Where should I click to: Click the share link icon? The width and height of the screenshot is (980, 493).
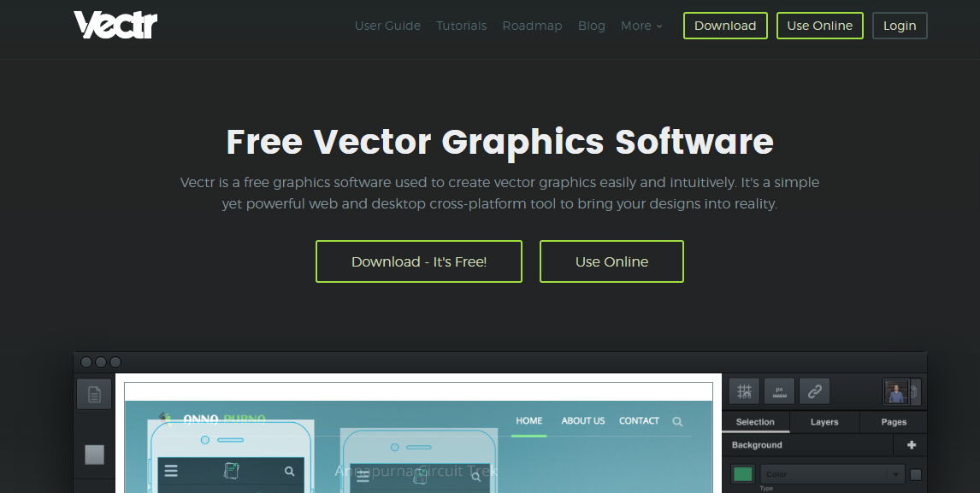[814, 390]
